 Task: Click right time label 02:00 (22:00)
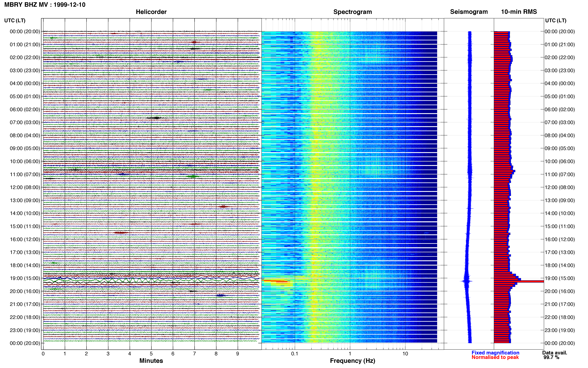(x=560, y=57)
